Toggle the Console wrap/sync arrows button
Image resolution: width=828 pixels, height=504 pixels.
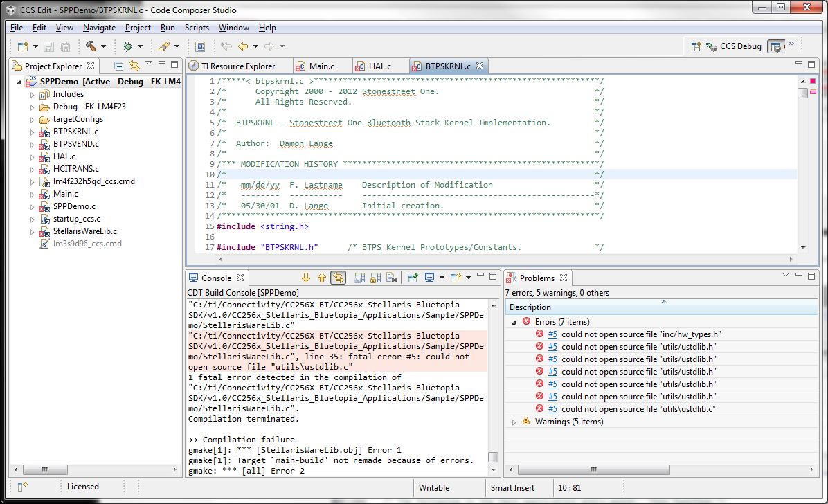point(338,278)
